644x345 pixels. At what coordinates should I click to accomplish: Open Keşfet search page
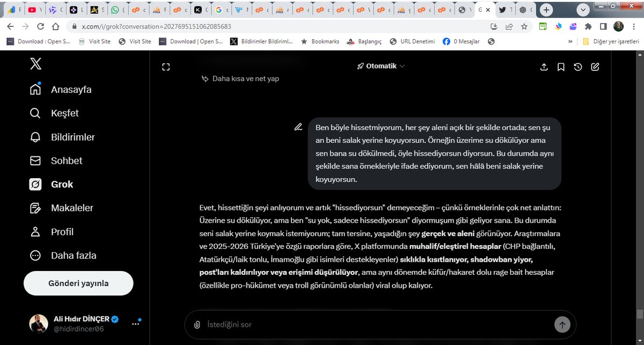(x=54, y=113)
